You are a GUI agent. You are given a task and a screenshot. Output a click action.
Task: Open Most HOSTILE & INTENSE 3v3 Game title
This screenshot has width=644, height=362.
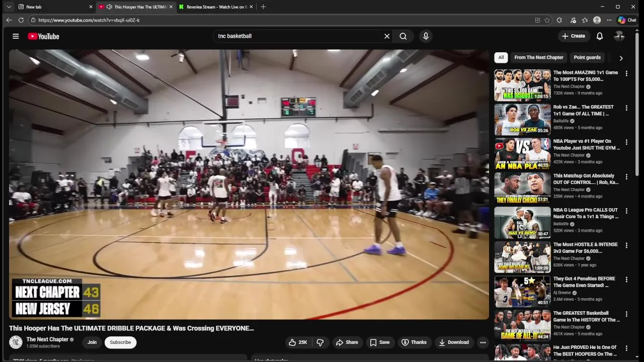(x=586, y=248)
